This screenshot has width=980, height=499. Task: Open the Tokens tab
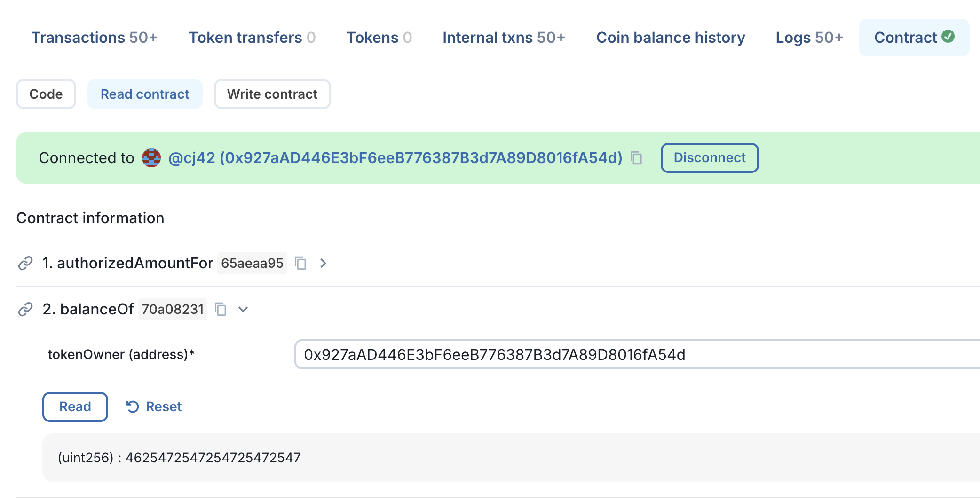[379, 38]
